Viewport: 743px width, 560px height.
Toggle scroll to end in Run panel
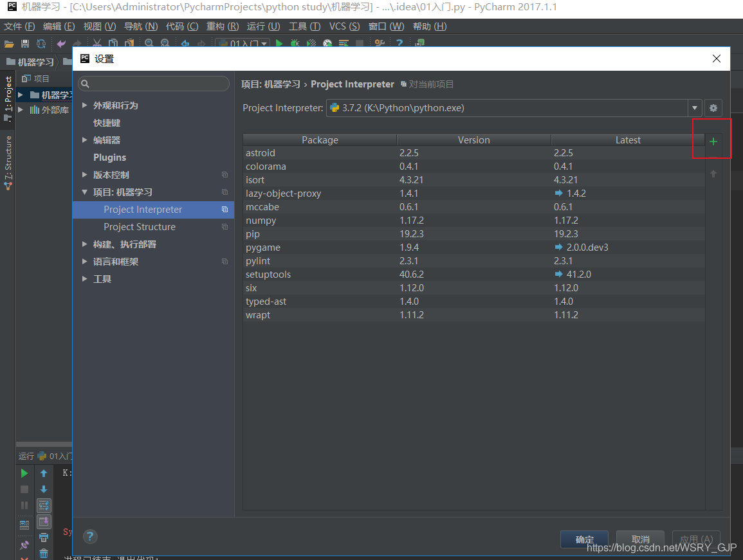[x=44, y=521]
